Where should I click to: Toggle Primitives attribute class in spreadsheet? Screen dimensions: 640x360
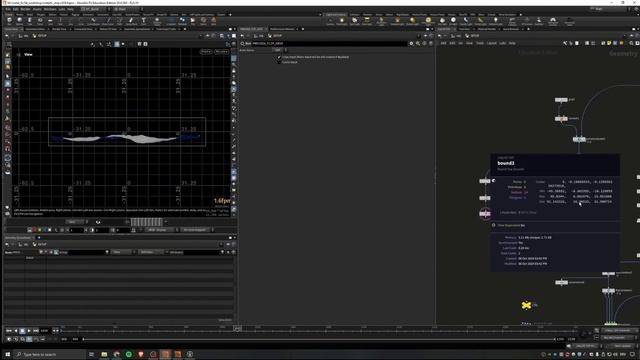[51, 252]
